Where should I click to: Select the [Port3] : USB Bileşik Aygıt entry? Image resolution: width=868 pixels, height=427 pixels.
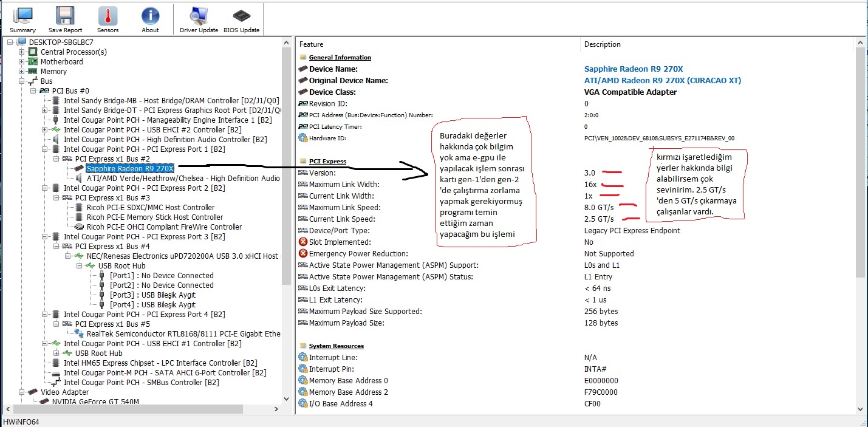point(152,295)
